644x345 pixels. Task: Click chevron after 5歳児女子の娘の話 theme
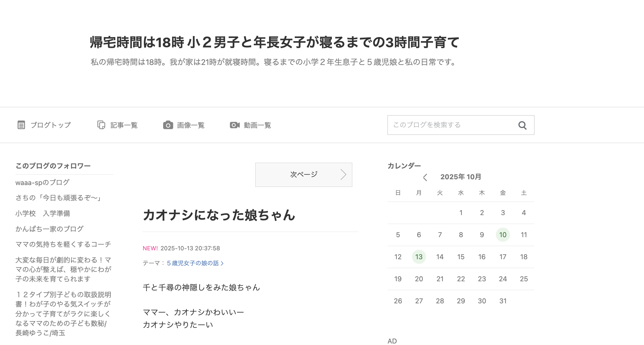pos(222,263)
